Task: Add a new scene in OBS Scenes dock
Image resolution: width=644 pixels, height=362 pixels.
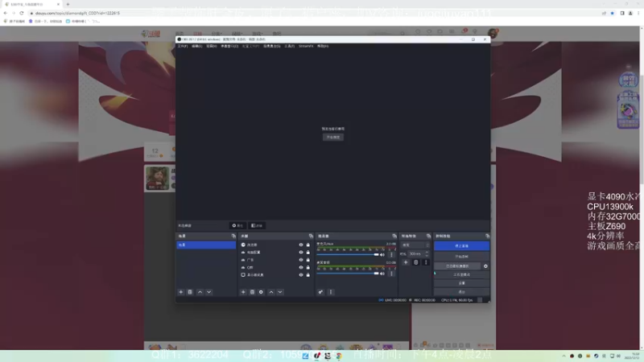Action: coord(180,292)
